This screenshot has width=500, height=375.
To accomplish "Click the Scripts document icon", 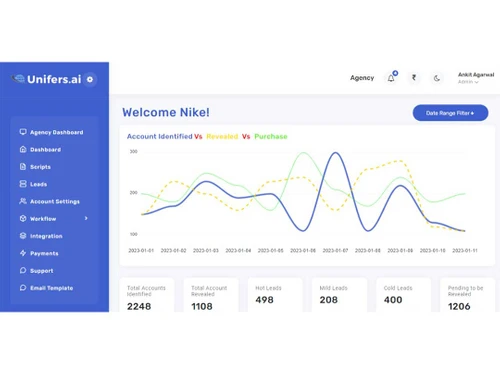I will (x=23, y=167).
